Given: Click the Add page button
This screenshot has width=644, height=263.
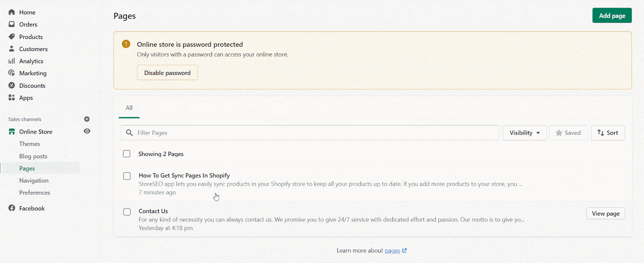Looking at the screenshot, I should point(612,15).
